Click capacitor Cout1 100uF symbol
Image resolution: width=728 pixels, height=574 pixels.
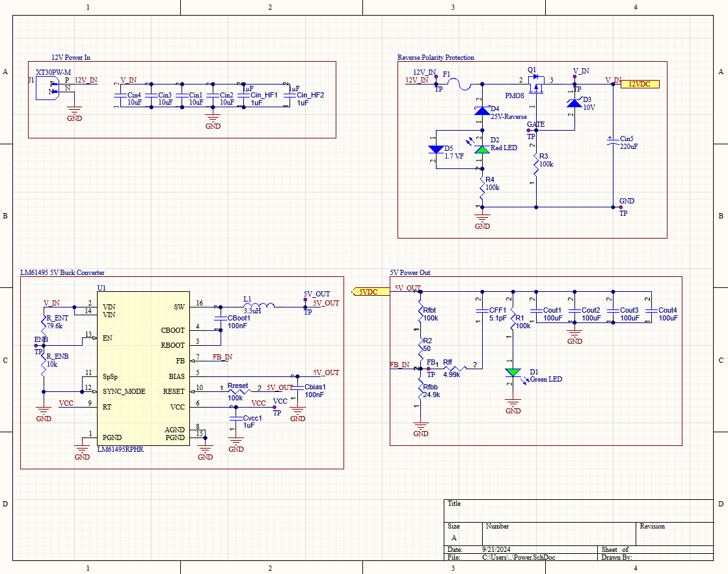click(536, 311)
